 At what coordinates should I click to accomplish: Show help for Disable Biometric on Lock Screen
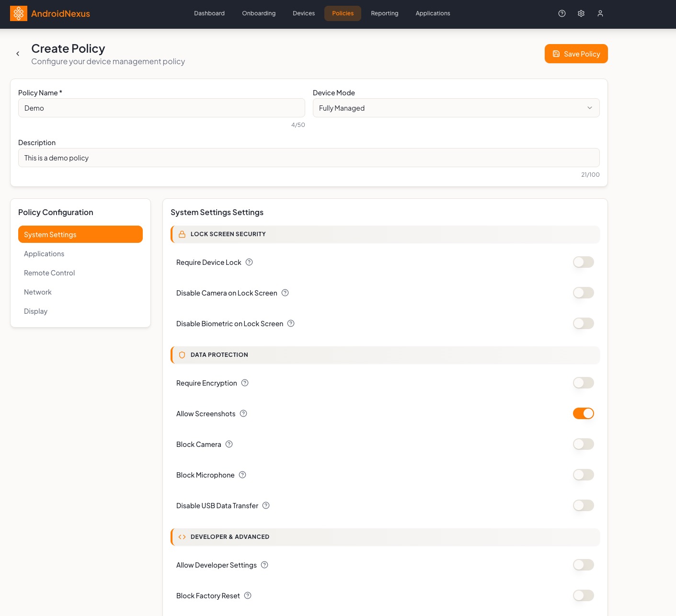[x=291, y=323]
